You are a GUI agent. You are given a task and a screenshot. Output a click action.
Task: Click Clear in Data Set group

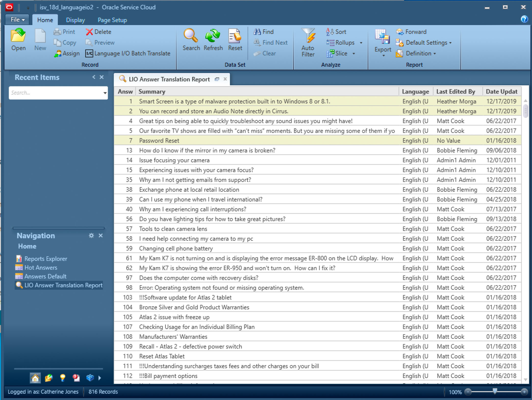[x=265, y=53]
